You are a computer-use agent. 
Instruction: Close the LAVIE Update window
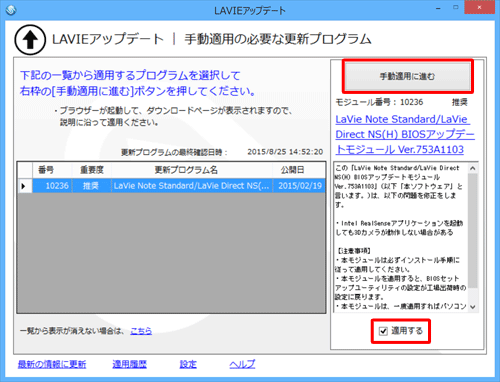pyautogui.click(x=479, y=8)
